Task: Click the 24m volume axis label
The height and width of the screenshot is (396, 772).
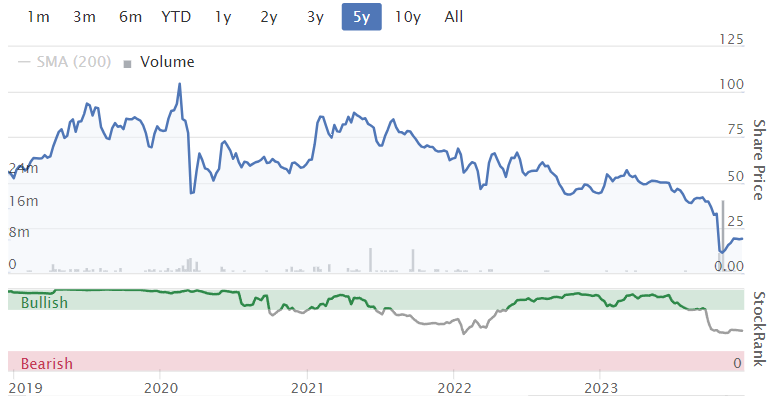Action: click(23, 168)
